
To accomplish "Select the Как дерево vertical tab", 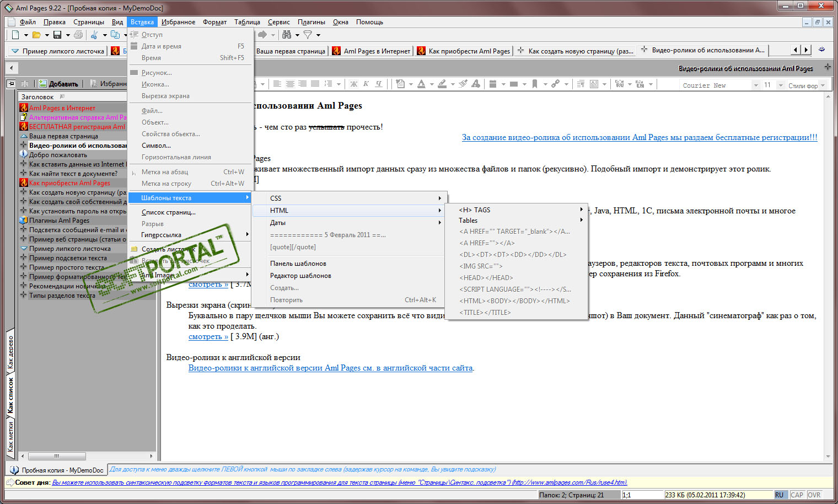I will 10,352.
